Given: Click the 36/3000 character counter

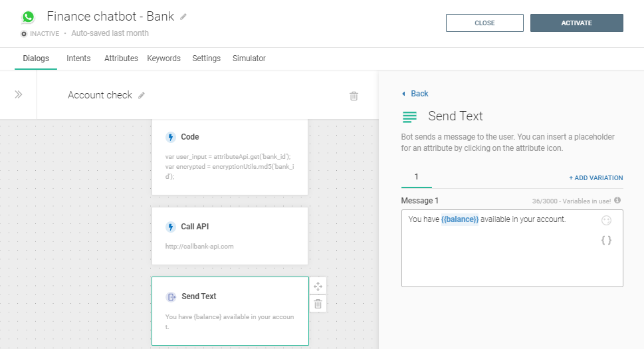Looking at the screenshot, I should [544, 201].
